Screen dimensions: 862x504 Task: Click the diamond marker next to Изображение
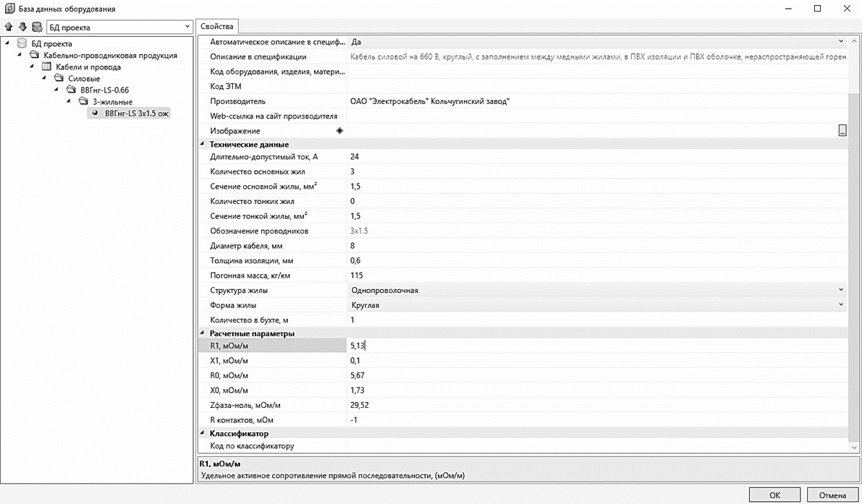[x=339, y=131]
